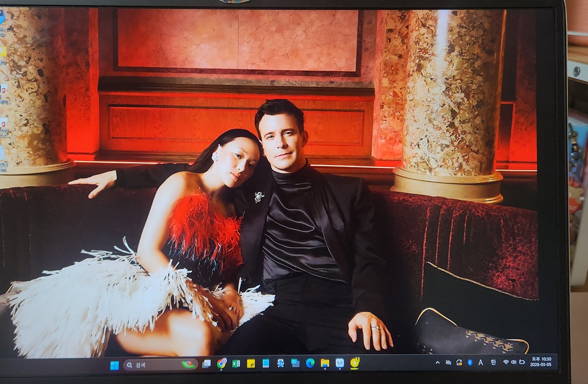
Task: Open Task View from the taskbar
Action: click(207, 363)
